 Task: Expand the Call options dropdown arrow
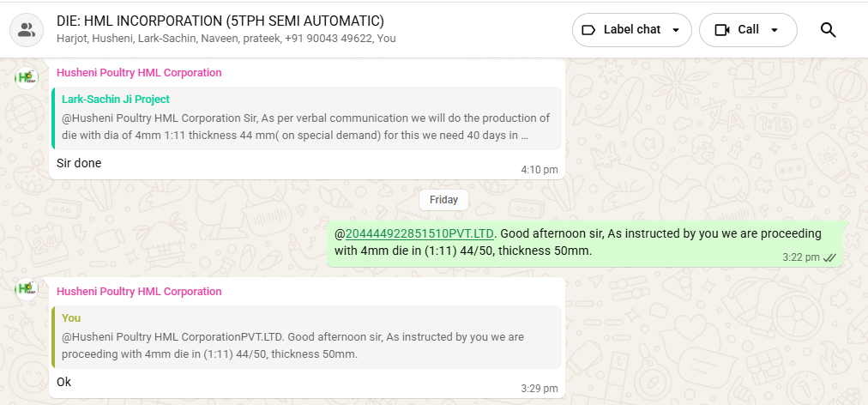(x=775, y=30)
